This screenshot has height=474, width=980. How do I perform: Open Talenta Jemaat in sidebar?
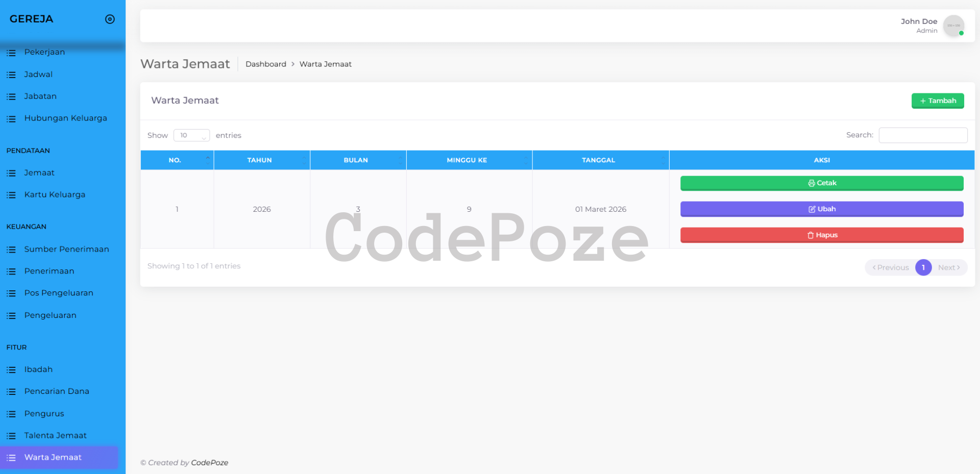point(55,436)
